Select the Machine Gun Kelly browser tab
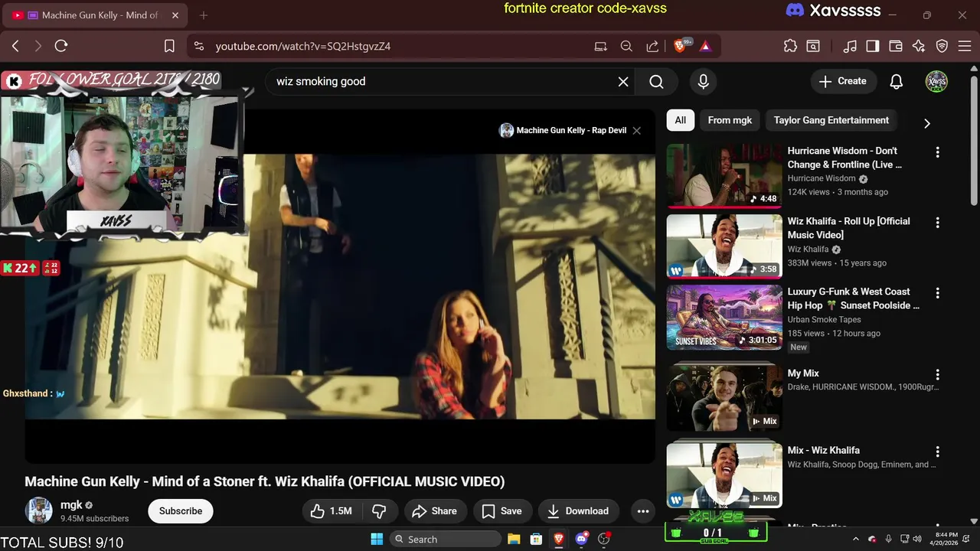Screen dimensions: 980x551 [x=94, y=15]
